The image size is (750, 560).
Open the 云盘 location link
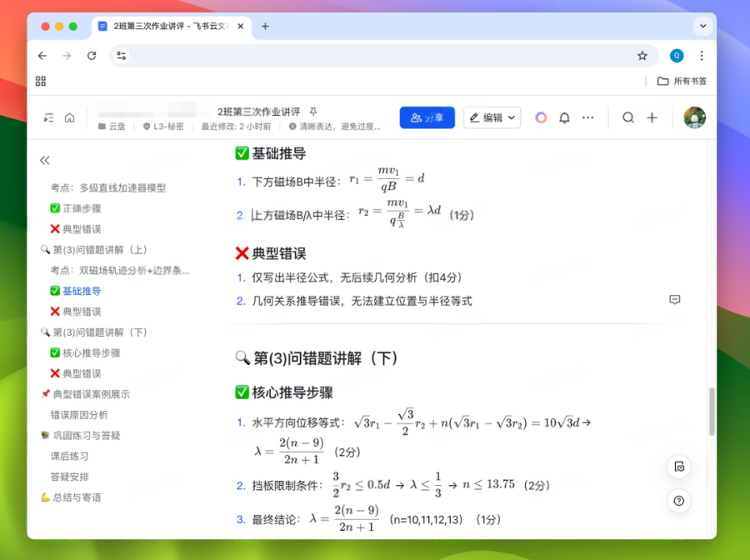pyautogui.click(x=112, y=127)
